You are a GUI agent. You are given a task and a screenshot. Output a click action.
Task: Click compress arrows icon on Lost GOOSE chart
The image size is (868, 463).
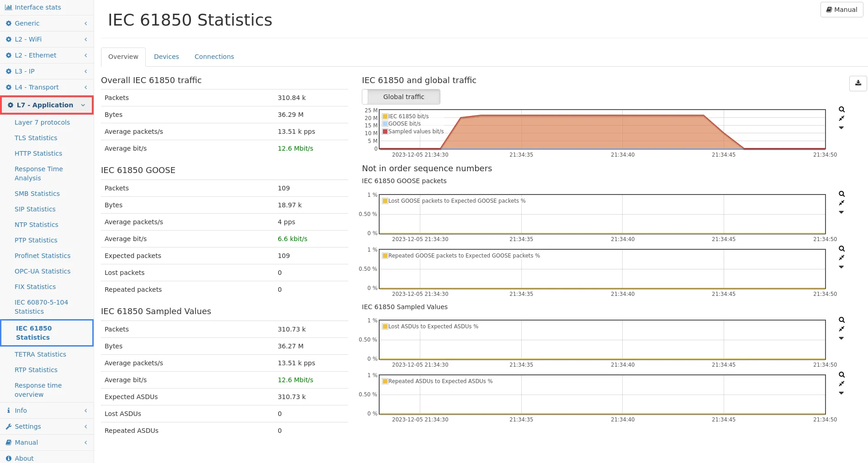(842, 203)
